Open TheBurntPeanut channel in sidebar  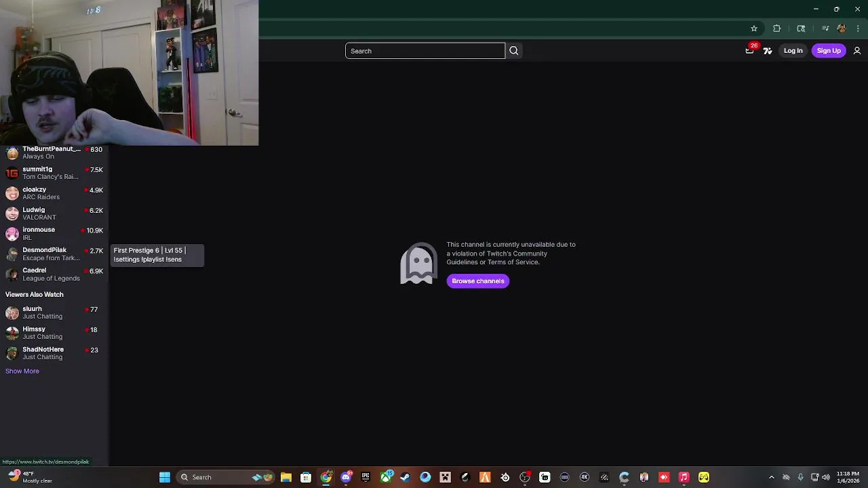54,152
